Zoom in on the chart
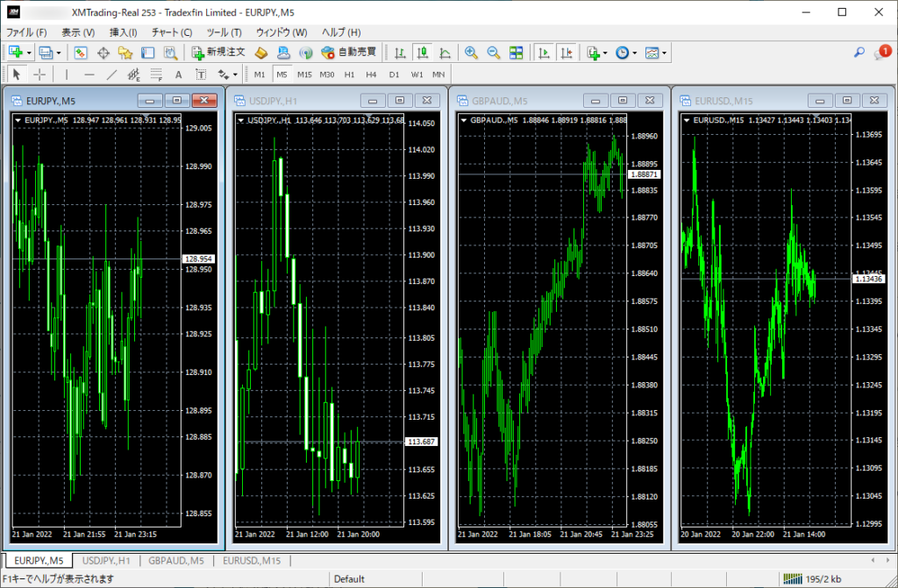Image resolution: width=898 pixels, height=588 pixels. [472, 53]
